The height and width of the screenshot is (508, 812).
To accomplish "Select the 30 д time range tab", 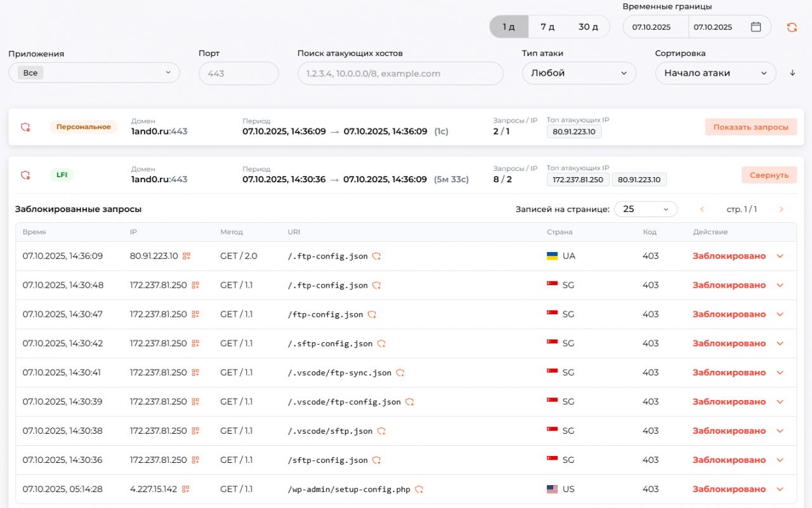I will [x=588, y=27].
